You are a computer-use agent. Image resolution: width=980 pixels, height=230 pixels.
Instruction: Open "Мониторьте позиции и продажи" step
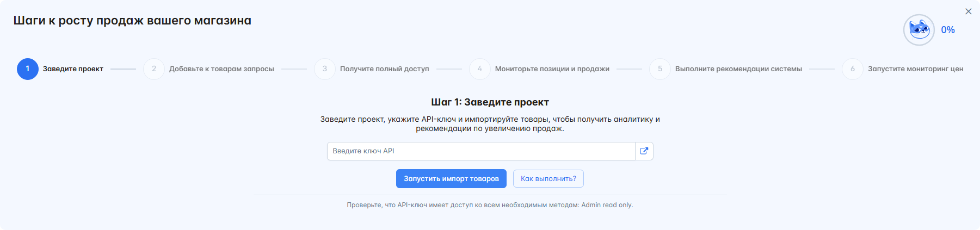coord(552,69)
